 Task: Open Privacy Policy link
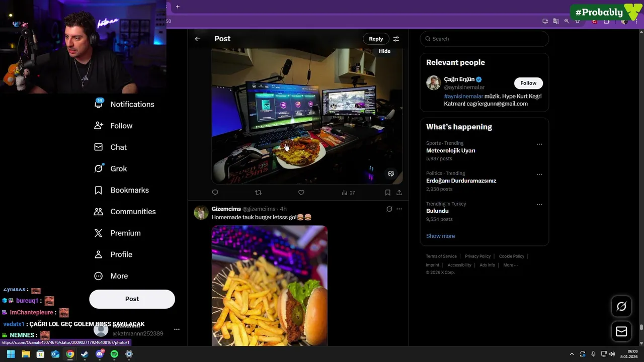(477, 256)
